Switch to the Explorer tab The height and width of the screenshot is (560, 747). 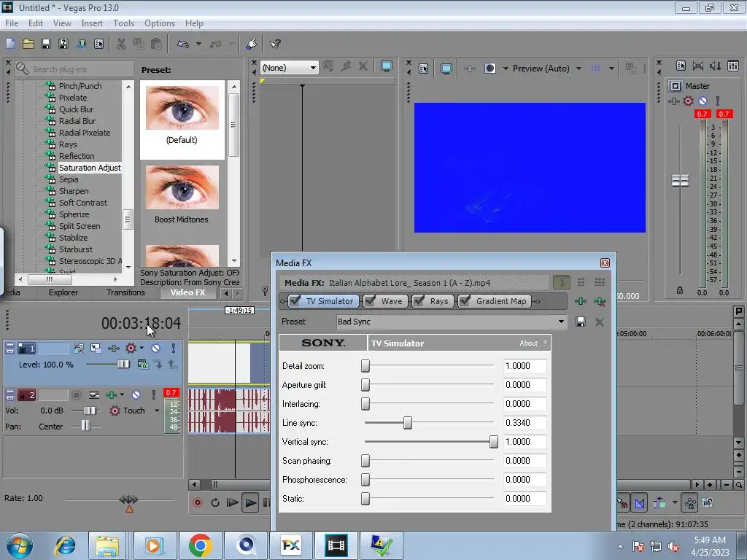tap(63, 292)
